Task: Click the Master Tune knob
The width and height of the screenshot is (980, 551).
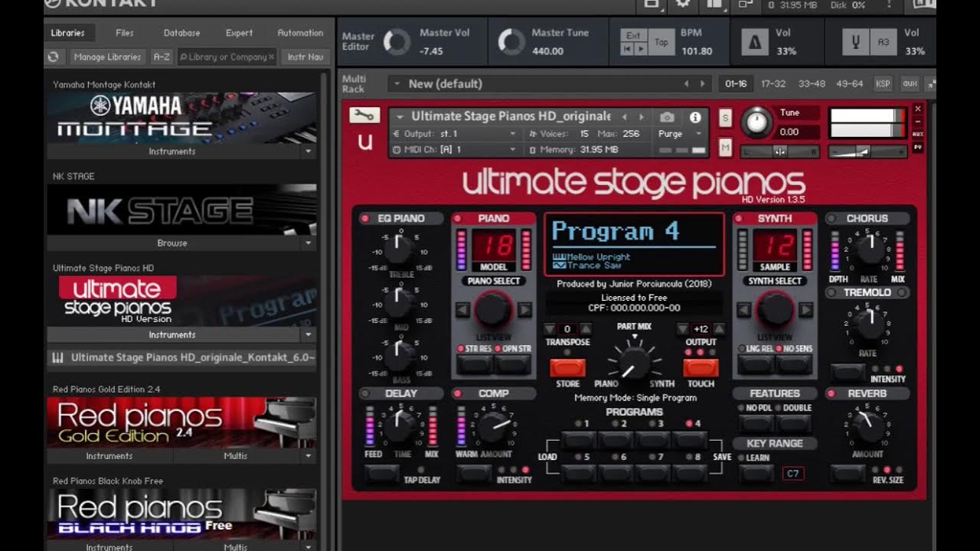Action: click(511, 42)
